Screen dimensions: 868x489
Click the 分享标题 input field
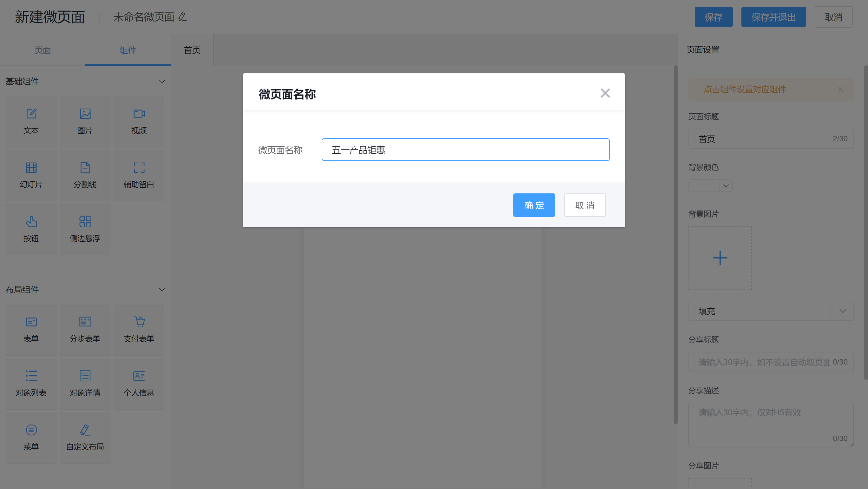click(771, 362)
